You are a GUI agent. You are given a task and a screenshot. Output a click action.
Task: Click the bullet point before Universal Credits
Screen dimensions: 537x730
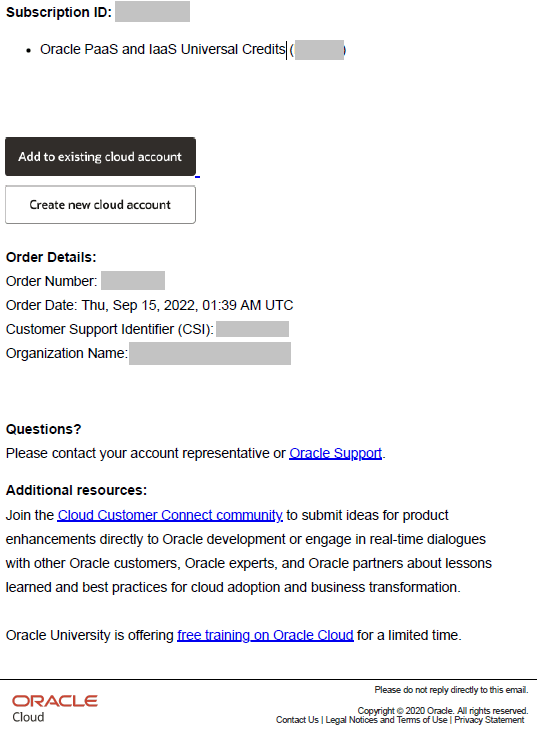point(29,50)
